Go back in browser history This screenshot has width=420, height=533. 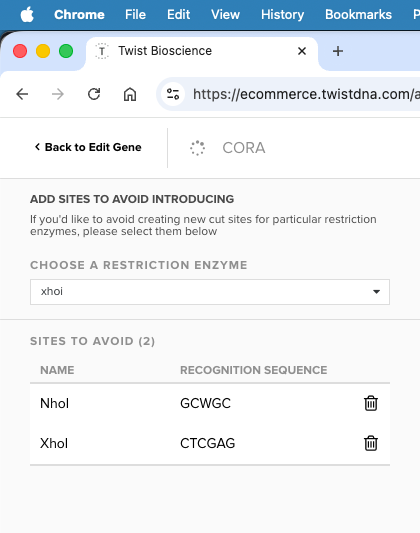point(22,94)
